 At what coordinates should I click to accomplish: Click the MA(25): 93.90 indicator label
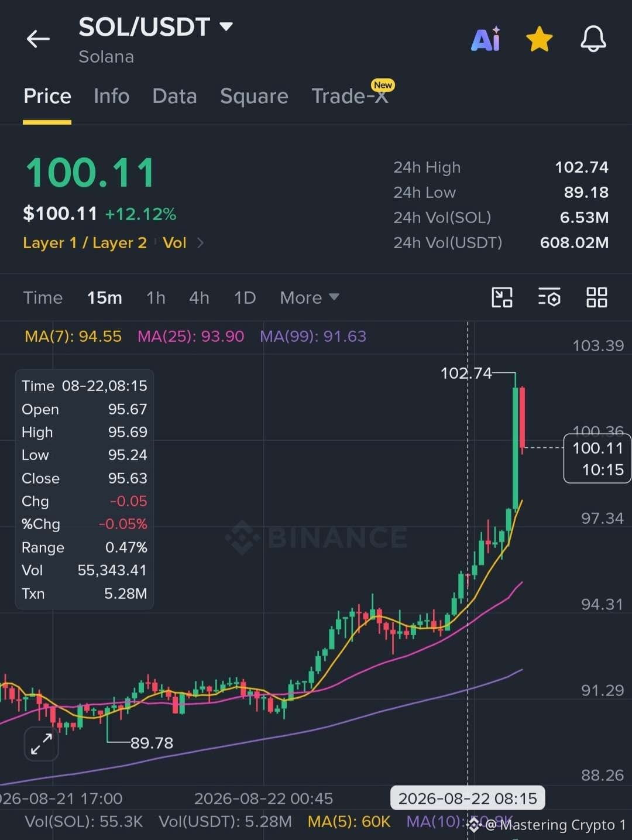pos(191,336)
